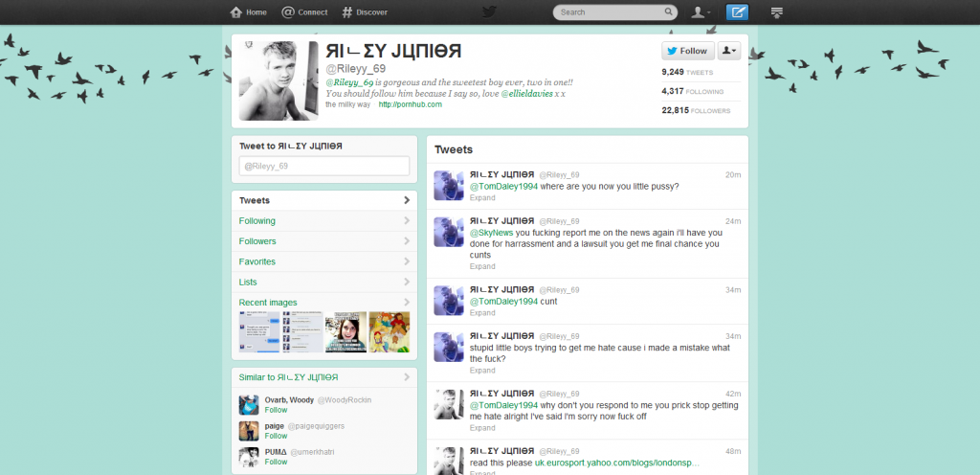Click @ellieldavies mention in bio

[x=527, y=94]
